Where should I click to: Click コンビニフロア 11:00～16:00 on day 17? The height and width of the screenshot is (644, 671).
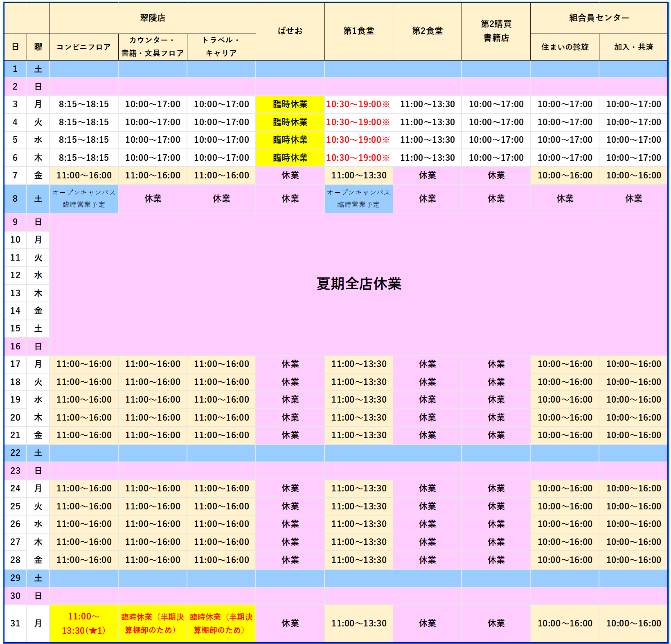click(84, 364)
